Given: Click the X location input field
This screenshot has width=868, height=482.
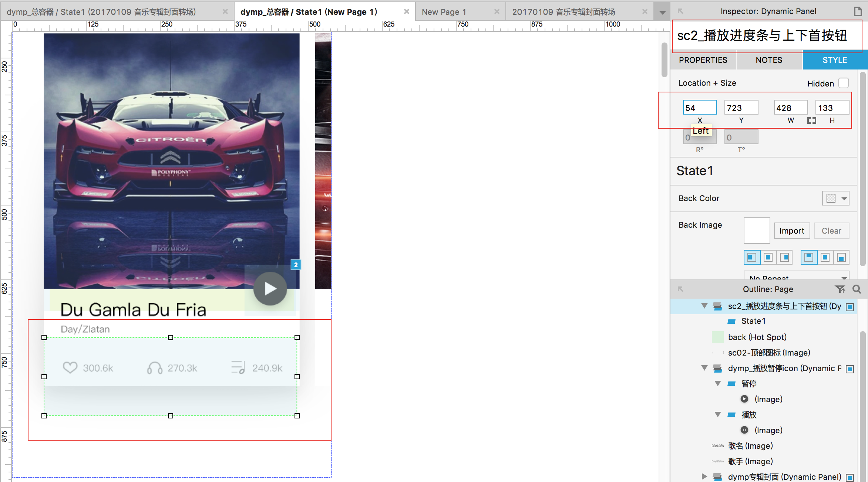Looking at the screenshot, I should (700, 108).
